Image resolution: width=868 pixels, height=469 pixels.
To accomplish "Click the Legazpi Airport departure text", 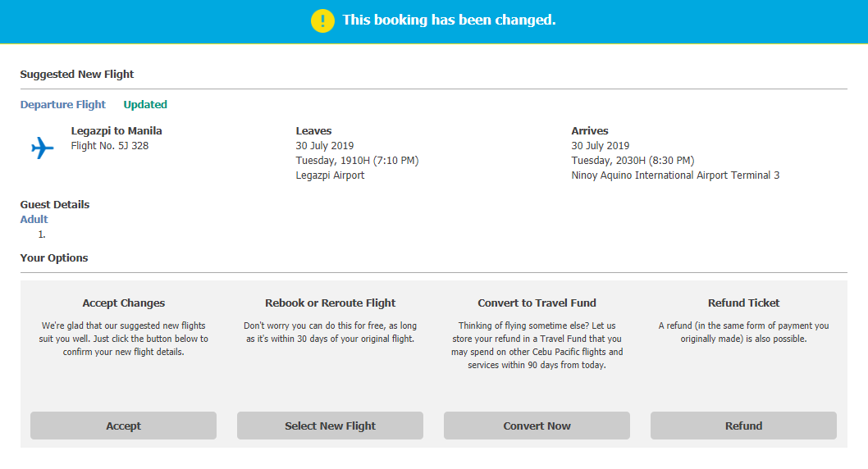I will click(331, 175).
